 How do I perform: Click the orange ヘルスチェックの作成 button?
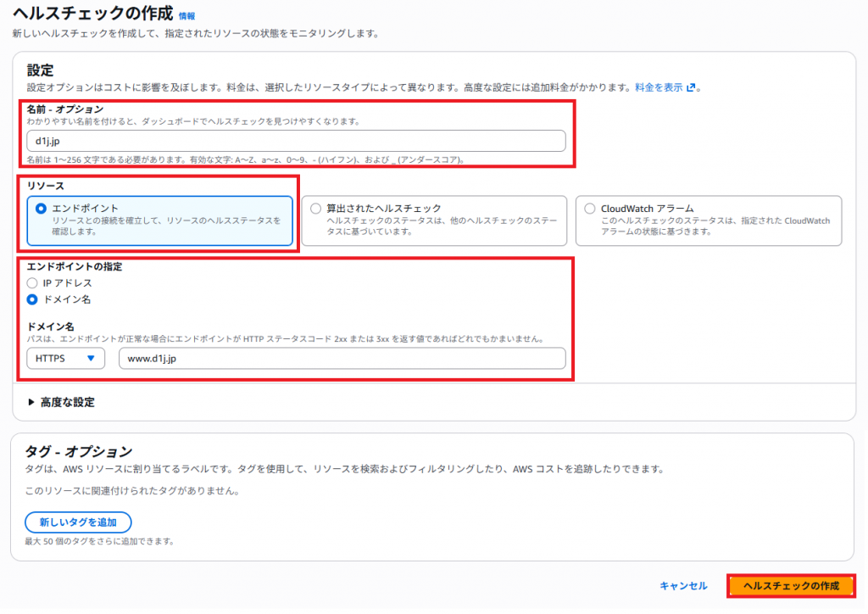pyautogui.click(x=791, y=586)
